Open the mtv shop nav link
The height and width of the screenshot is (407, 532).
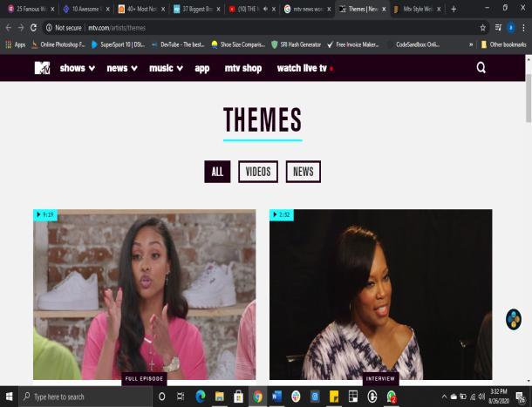[x=243, y=68]
